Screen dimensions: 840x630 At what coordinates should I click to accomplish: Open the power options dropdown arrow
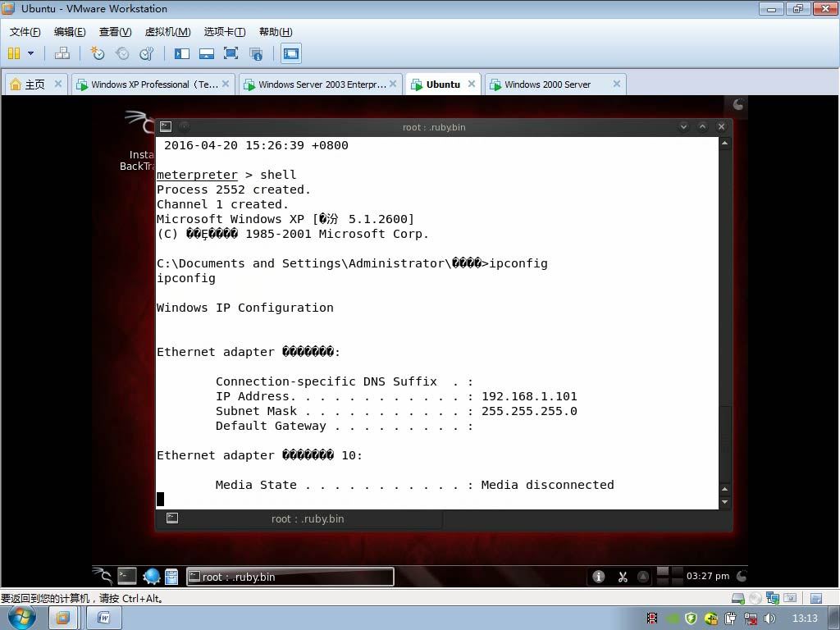coord(30,53)
